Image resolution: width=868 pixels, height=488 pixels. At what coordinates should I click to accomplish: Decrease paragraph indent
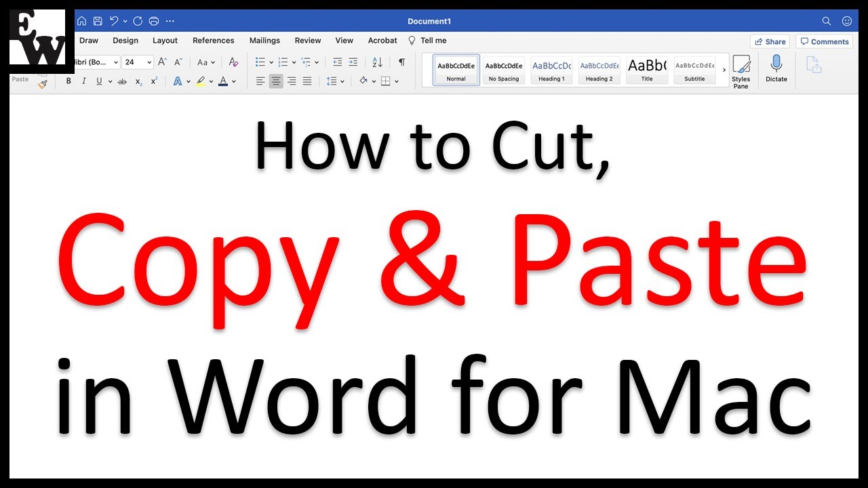[338, 62]
